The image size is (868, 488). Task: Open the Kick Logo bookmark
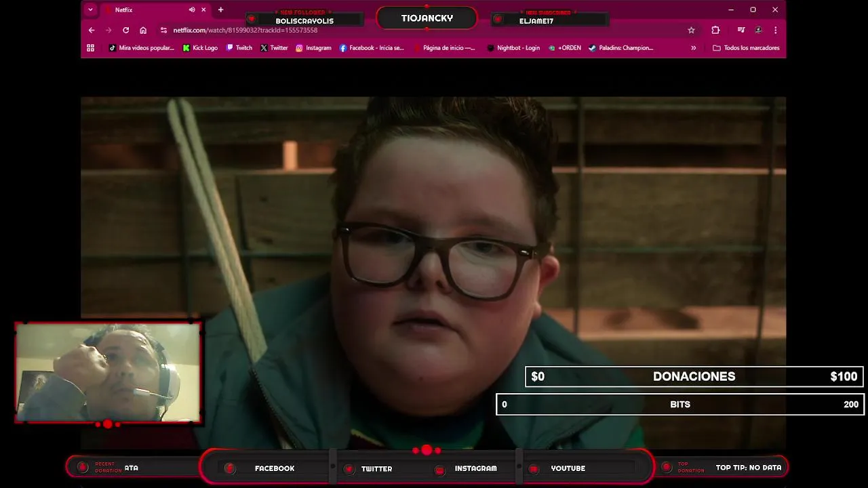[x=200, y=47]
